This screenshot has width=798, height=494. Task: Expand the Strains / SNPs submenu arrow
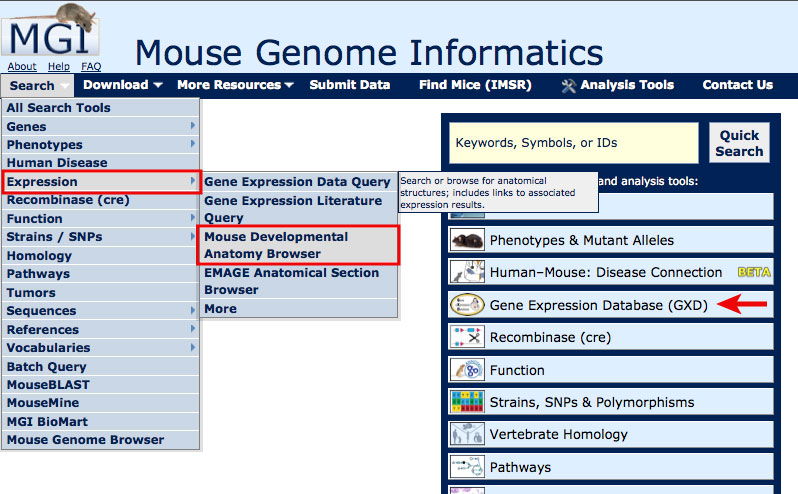click(x=192, y=236)
